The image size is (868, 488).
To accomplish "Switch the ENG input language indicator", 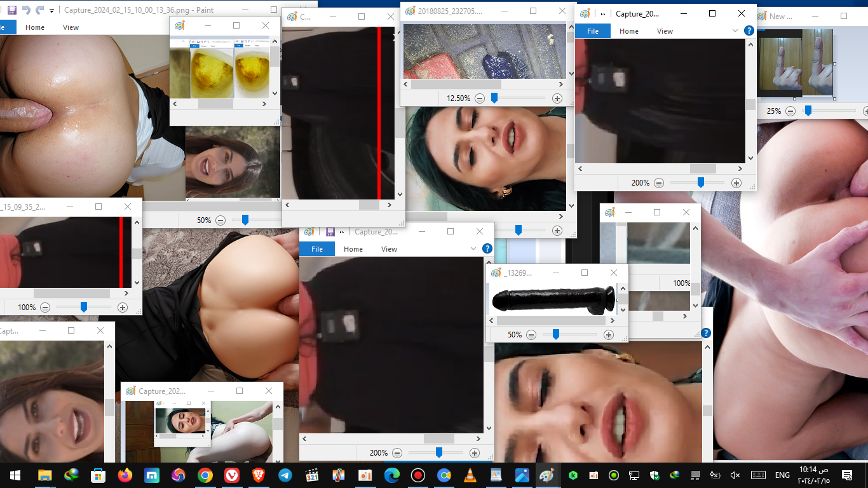I will pos(782,475).
